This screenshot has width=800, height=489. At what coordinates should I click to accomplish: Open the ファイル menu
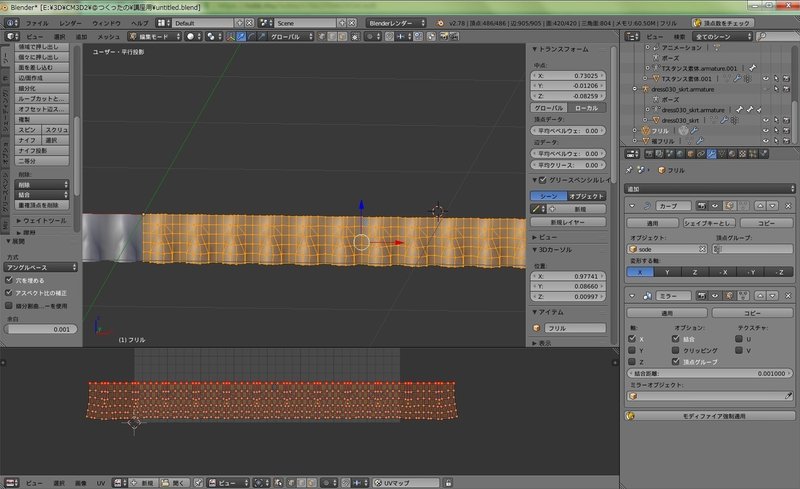37,23
